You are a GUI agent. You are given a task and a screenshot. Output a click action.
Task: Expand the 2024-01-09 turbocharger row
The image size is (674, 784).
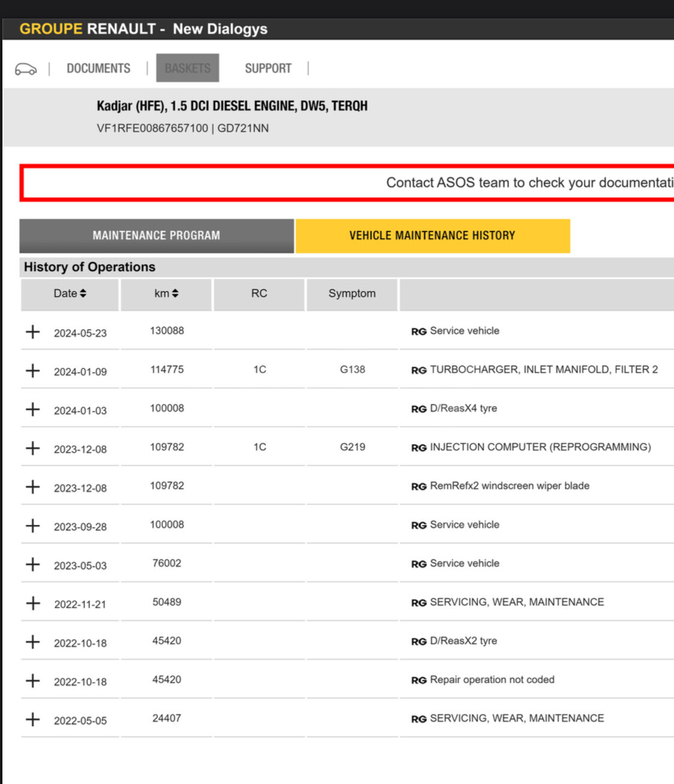point(33,371)
